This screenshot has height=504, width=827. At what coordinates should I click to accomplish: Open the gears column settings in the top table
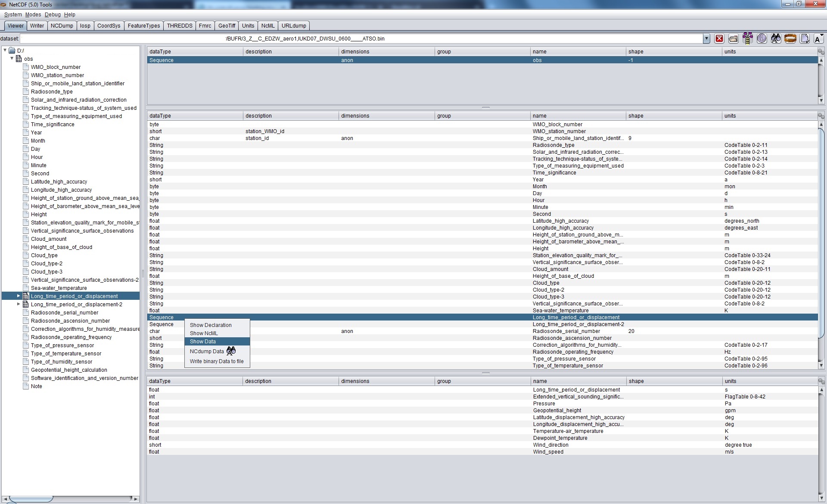click(x=821, y=52)
